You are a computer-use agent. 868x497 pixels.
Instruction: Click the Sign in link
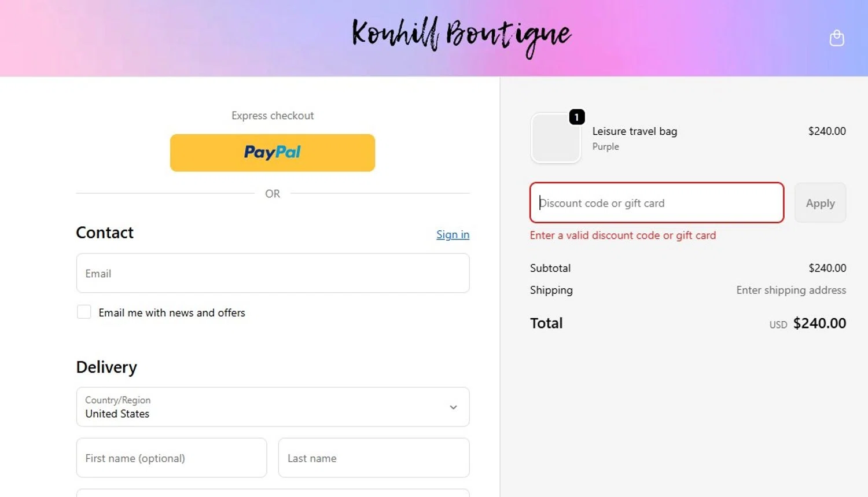(453, 234)
